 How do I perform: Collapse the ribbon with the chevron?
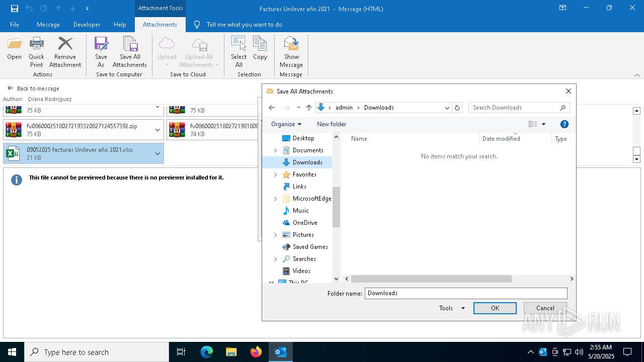click(x=637, y=75)
